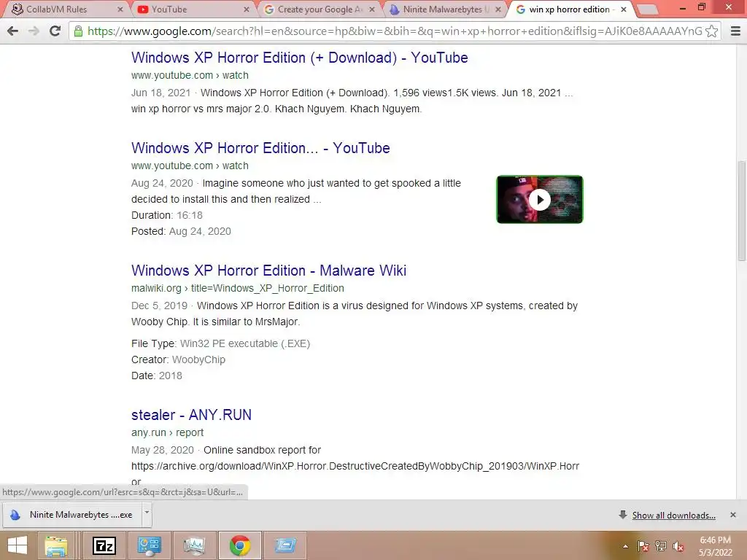Viewport: 747px width, 560px height.
Task: Show hidden tray icons arrow
Action: tap(625, 547)
